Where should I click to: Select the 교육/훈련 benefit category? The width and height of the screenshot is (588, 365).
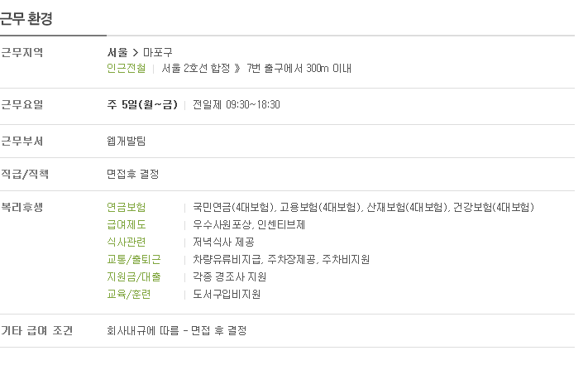[x=129, y=294]
